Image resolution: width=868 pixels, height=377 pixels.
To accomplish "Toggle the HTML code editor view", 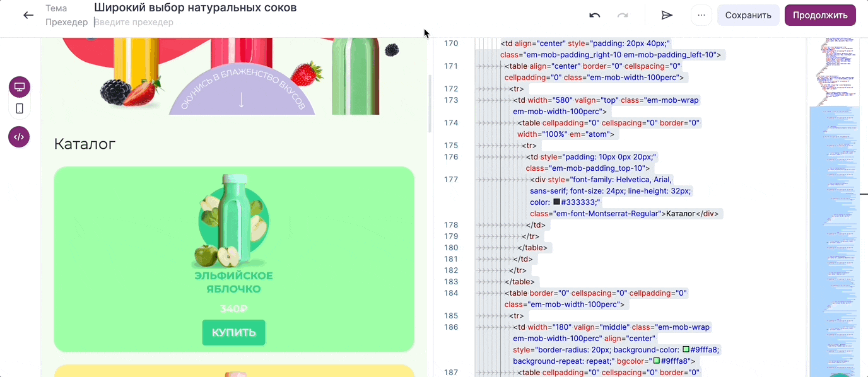I will point(20,137).
